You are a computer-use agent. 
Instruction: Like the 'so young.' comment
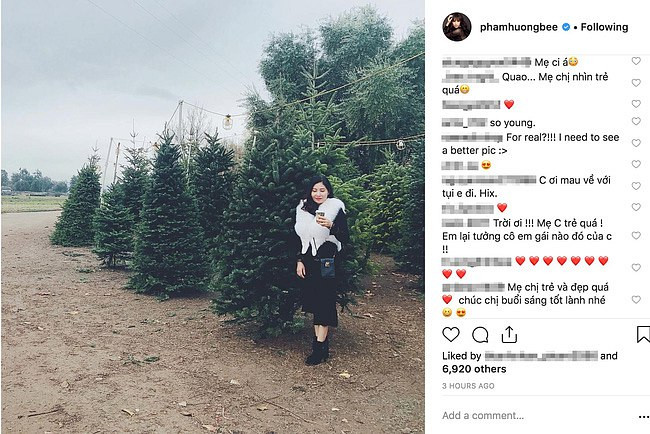pyautogui.click(x=636, y=121)
